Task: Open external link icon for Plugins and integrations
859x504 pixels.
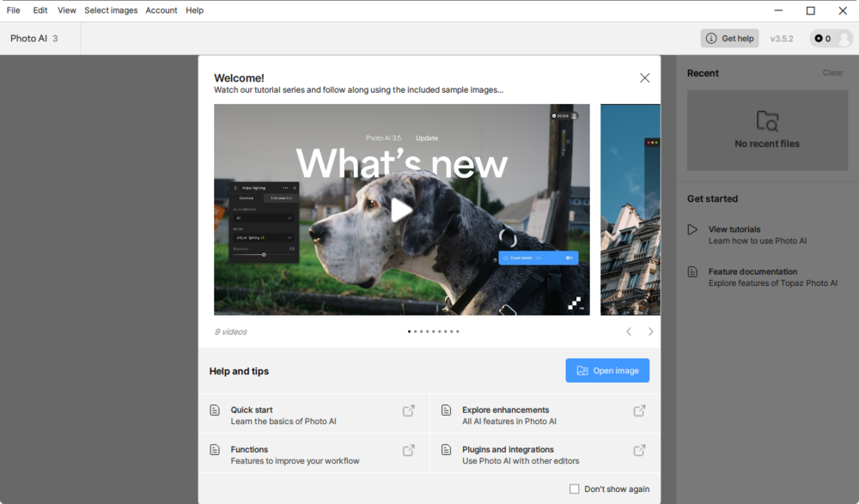Action: 639,451
